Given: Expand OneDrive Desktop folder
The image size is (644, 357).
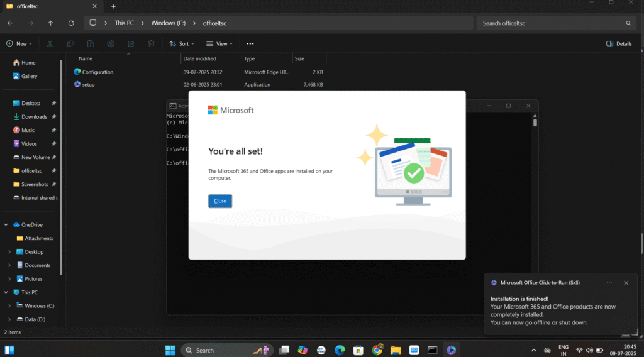Looking at the screenshot, I should pos(9,252).
